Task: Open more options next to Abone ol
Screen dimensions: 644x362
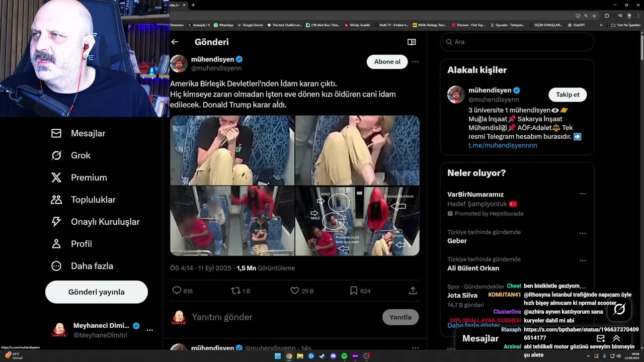Action: click(x=415, y=62)
